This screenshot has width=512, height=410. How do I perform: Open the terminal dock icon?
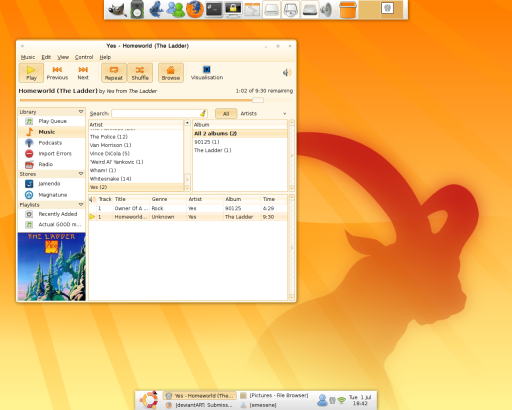coord(214,9)
